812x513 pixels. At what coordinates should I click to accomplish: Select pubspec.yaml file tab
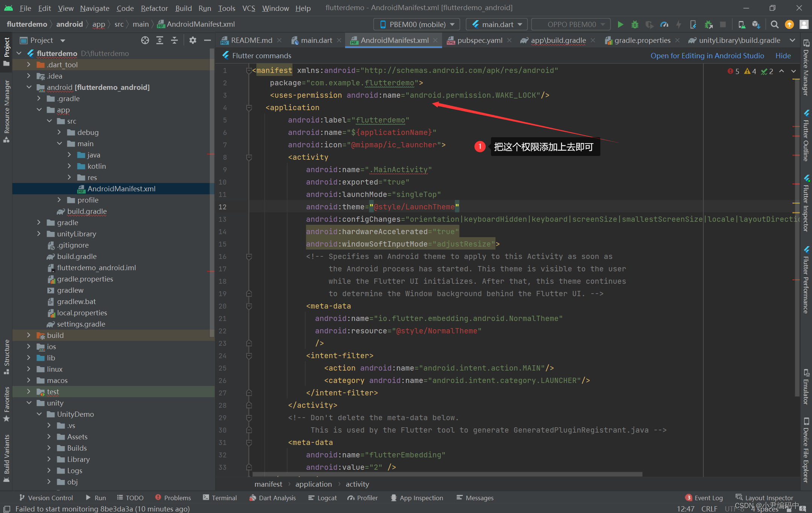point(478,40)
